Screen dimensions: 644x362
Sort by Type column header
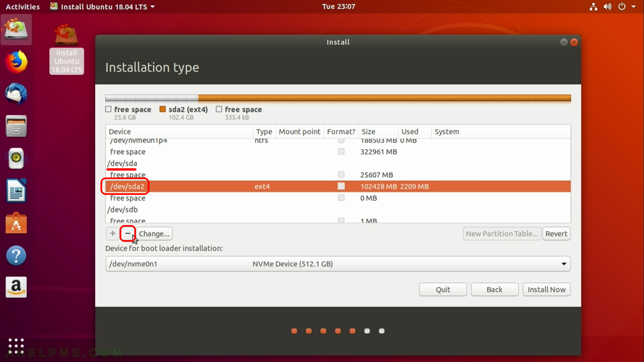(x=264, y=132)
